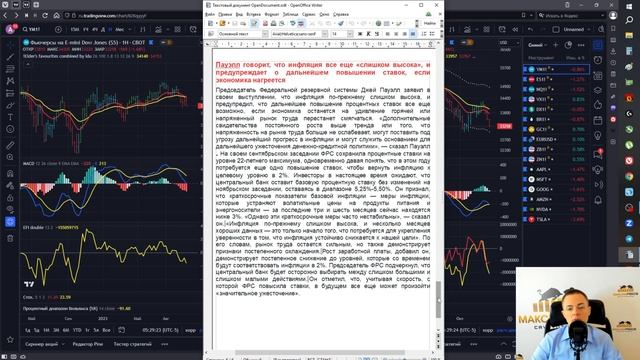Viewport: 640px width, 360px height.
Task: Expand the paragraph style dropdown Основной текст
Action: click(x=265, y=34)
